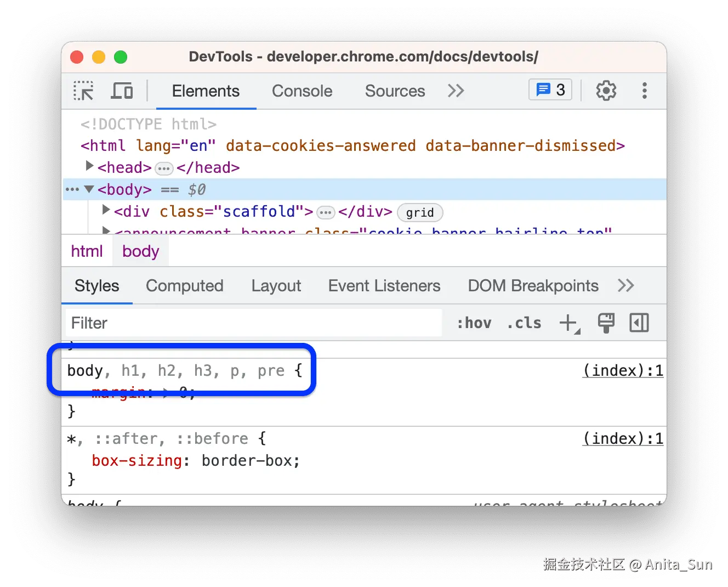Click the macOS yellow minimize button
728x587 pixels.
click(x=99, y=57)
